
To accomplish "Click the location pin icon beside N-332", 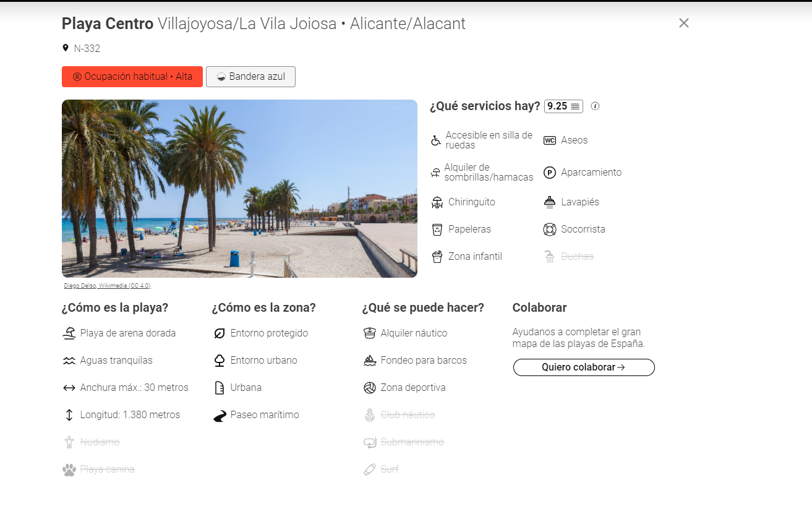I will (66, 48).
